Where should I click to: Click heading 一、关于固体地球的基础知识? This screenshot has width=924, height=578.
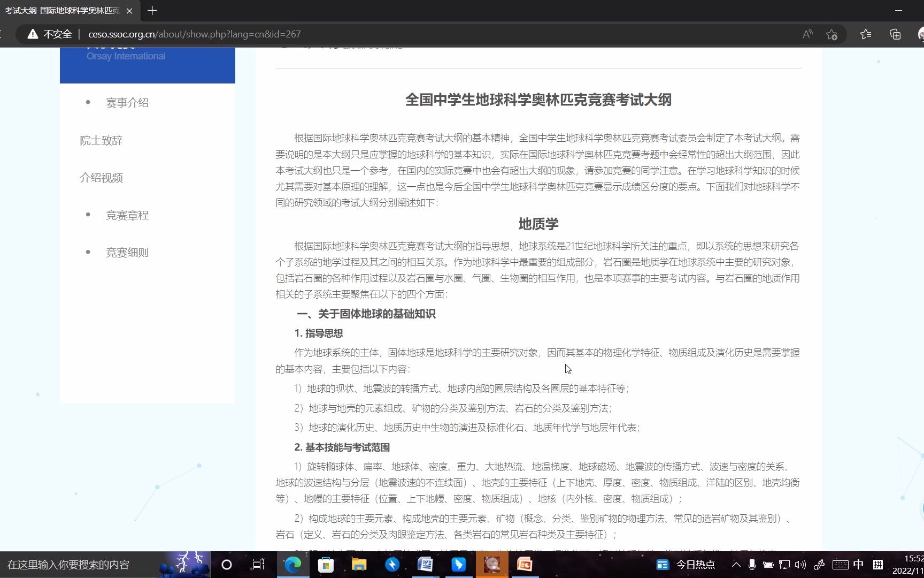point(366,314)
